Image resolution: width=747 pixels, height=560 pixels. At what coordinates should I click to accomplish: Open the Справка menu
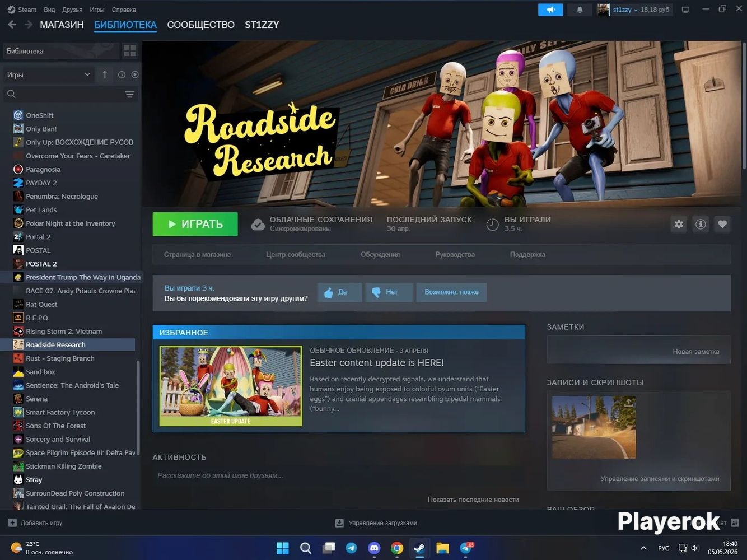124,10
